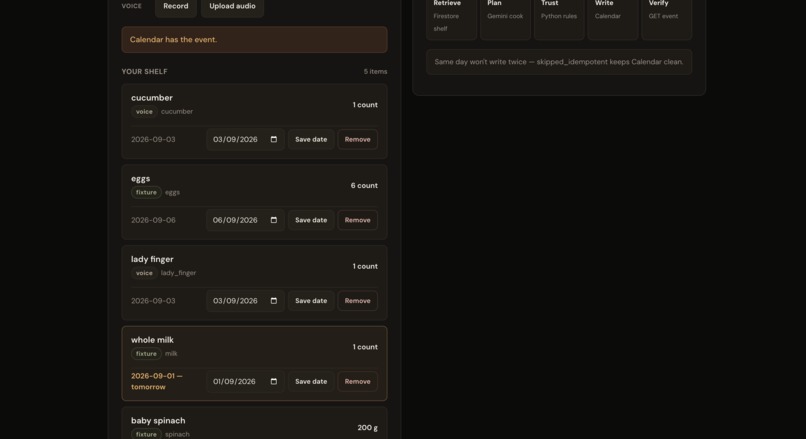Image resolution: width=806 pixels, height=439 pixels.
Task: Click the '1 count' quantity for cucumber
Action: [x=365, y=105]
